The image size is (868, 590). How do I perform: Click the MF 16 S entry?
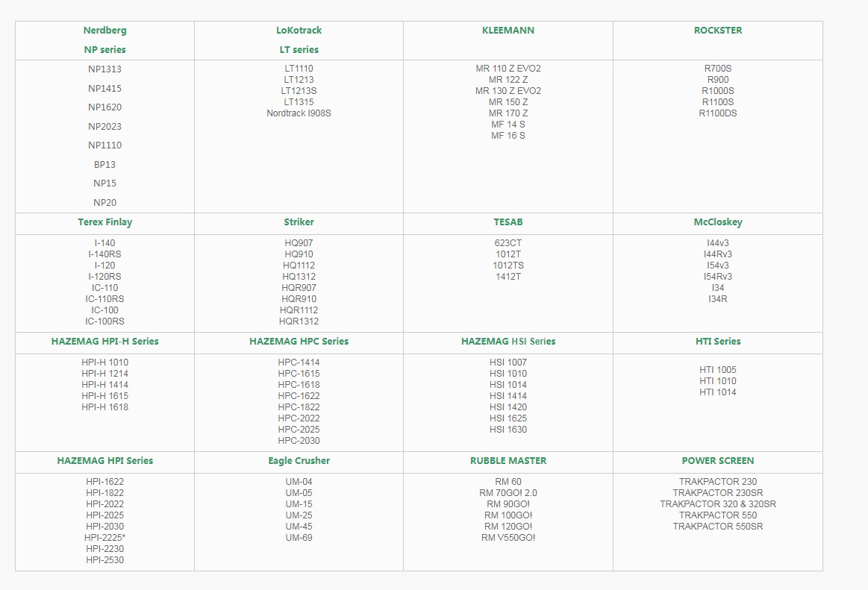click(x=508, y=136)
